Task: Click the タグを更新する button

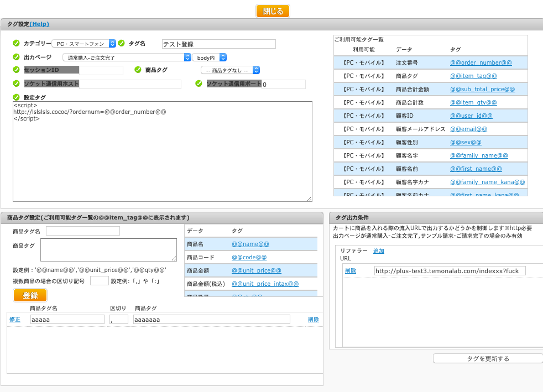Action: coord(488,358)
